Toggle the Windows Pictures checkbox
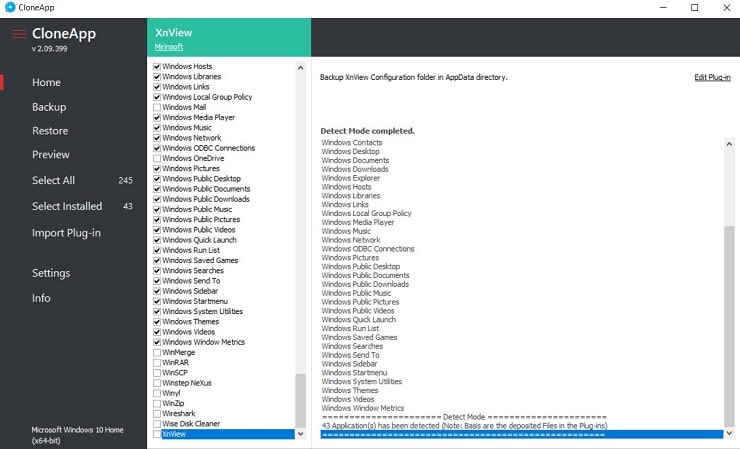 click(x=157, y=169)
